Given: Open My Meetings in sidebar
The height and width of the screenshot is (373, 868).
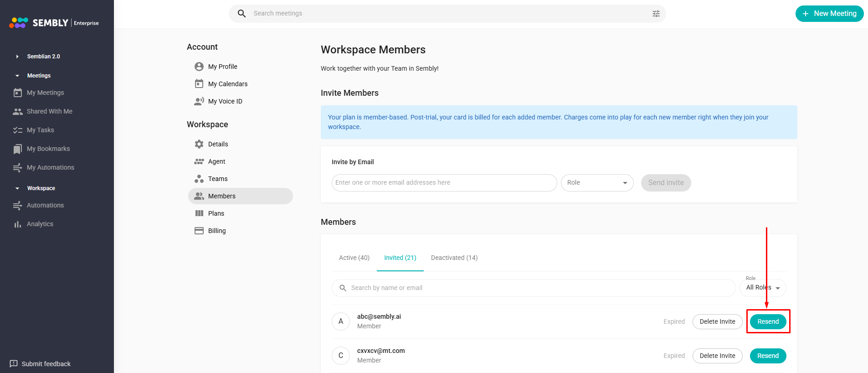Looking at the screenshot, I should (x=46, y=93).
